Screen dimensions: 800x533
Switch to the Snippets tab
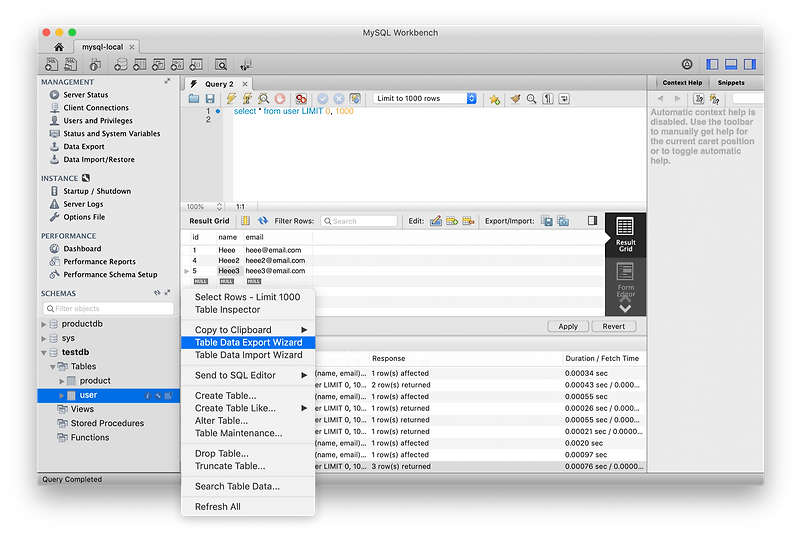tap(731, 83)
